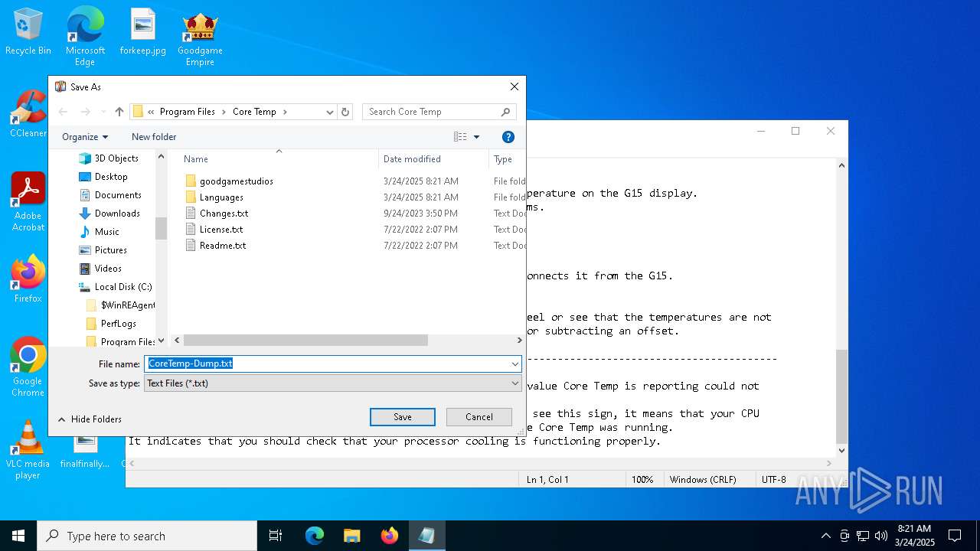980x551 pixels.
Task: Open view options dropdown arrow
Action: (476, 137)
